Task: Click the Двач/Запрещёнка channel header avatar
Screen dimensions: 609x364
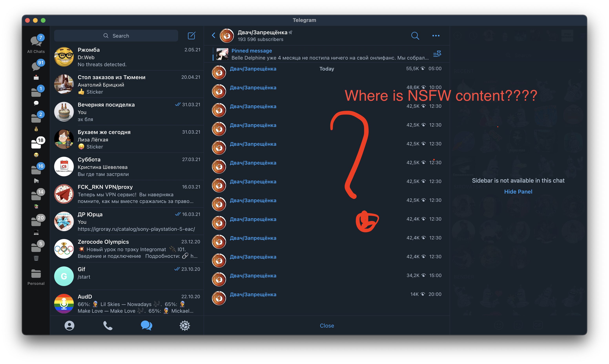Action: tap(226, 36)
